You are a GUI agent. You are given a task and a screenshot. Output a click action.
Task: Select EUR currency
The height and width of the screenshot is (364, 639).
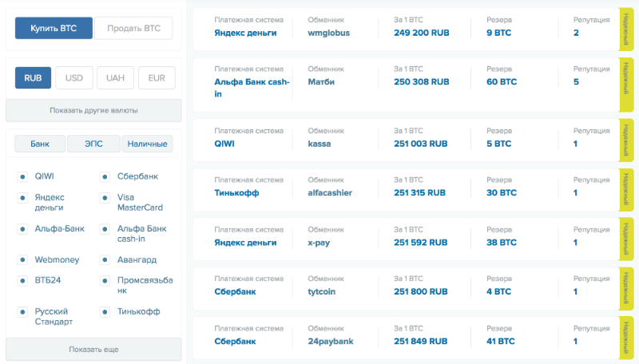(x=157, y=78)
